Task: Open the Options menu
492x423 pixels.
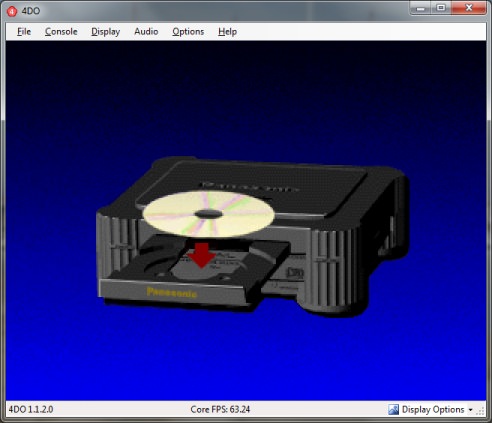Action: tap(188, 32)
